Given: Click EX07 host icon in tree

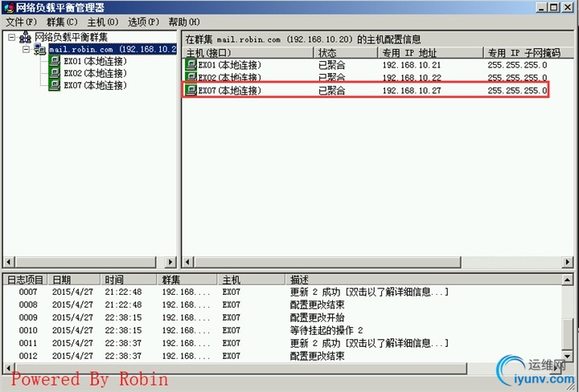Looking at the screenshot, I should pos(55,85).
